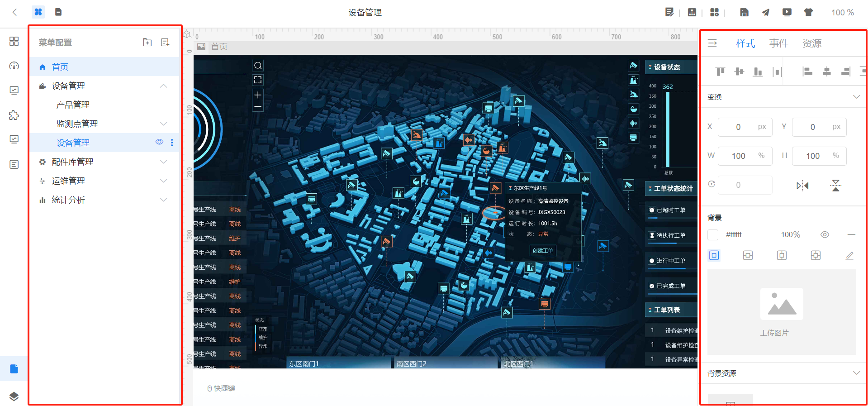Click the H height input field
Viewport: 868px width, 406px height.
coord(819,156)
